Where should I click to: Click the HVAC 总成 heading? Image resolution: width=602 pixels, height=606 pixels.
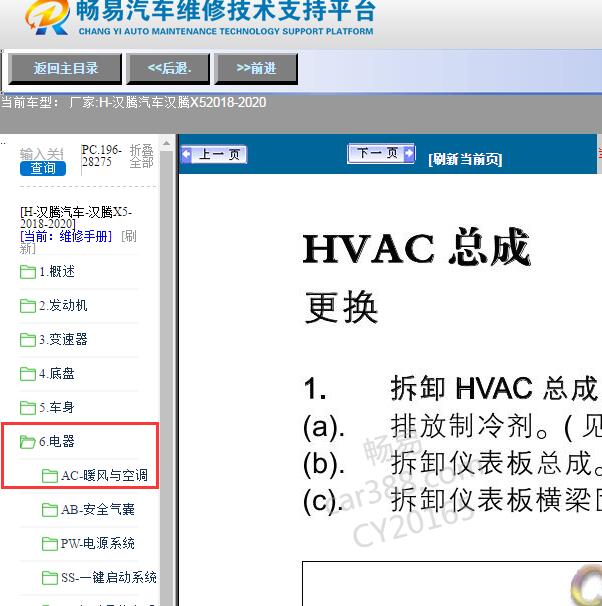416,248
